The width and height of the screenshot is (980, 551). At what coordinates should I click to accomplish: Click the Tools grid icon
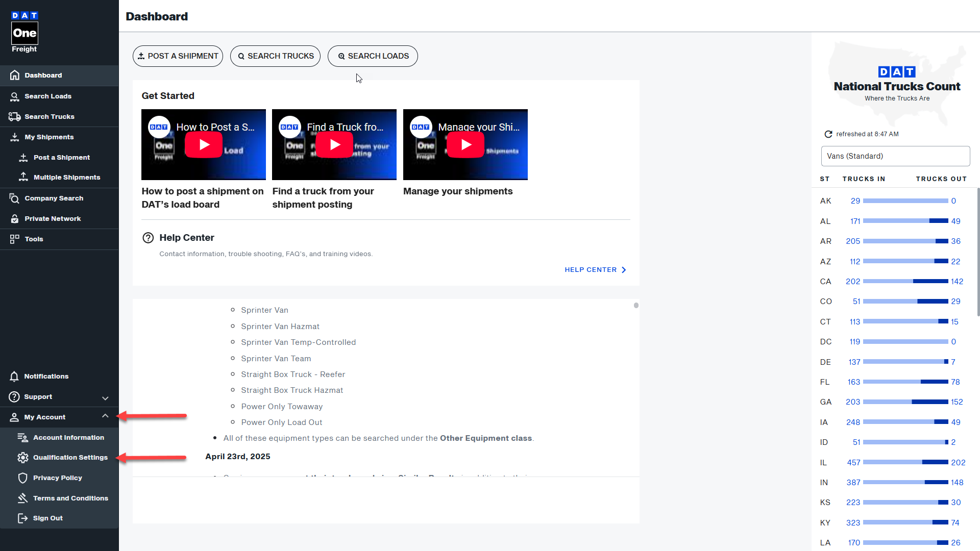[15, 239]
